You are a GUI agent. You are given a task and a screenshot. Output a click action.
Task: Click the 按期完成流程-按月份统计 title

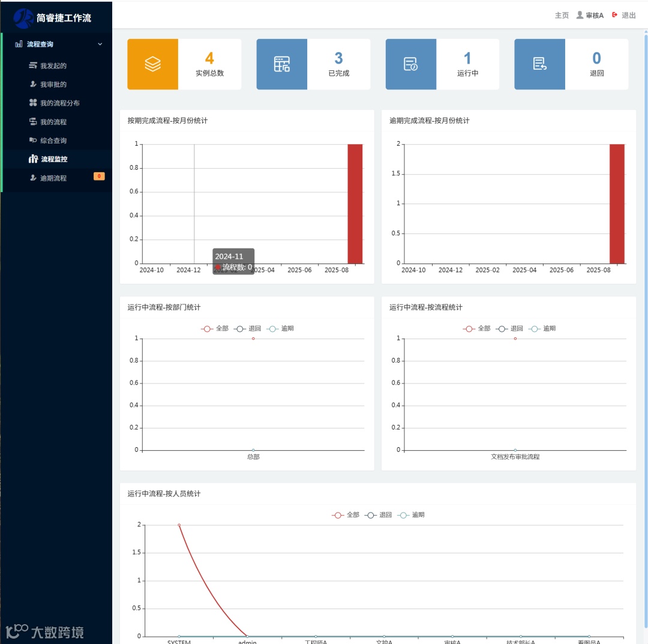click(x=167, y=121)
